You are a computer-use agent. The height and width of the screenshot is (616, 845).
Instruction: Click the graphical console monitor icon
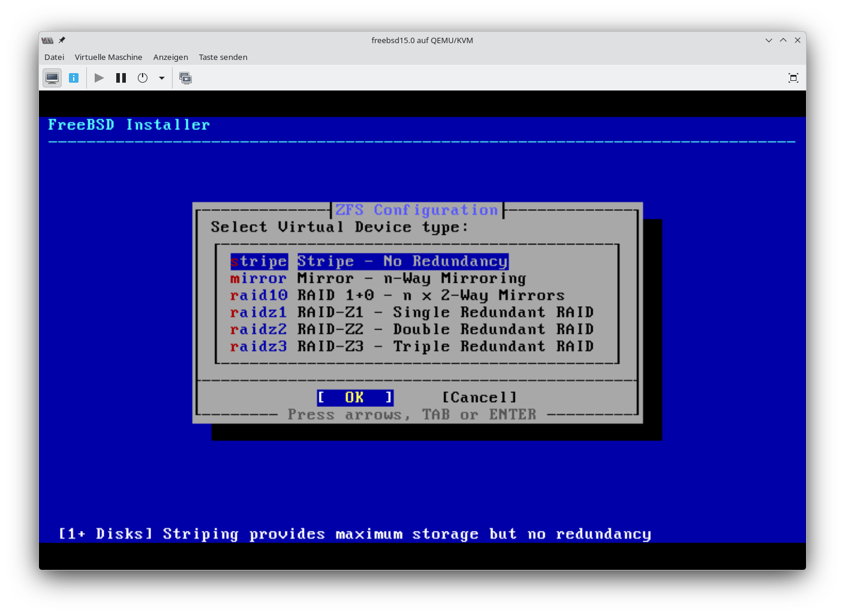tap(52, 78)
